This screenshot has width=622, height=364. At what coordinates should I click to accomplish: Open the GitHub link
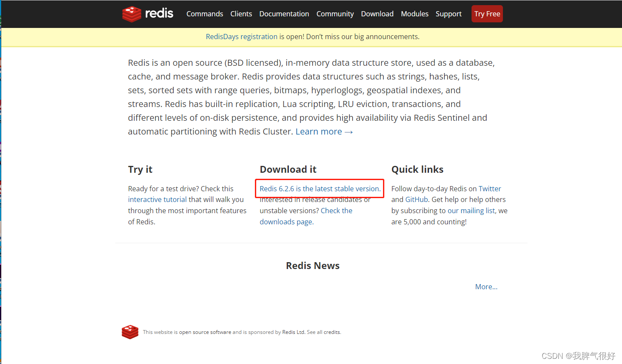coord(417,199)
